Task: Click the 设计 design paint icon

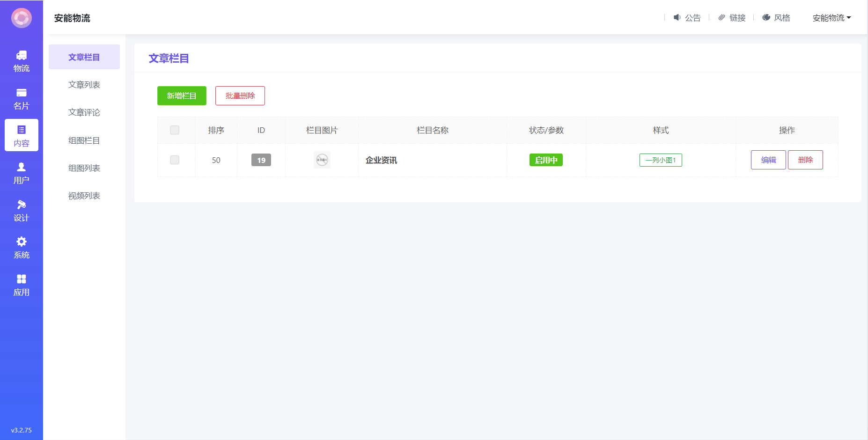Action: [22, 205]
